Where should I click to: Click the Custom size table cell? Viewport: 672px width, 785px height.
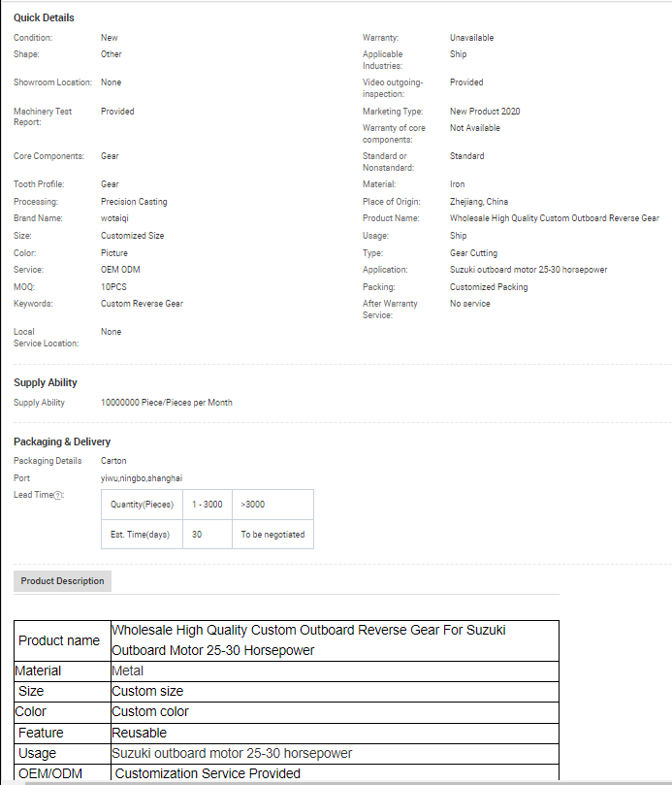pos(147,691)
